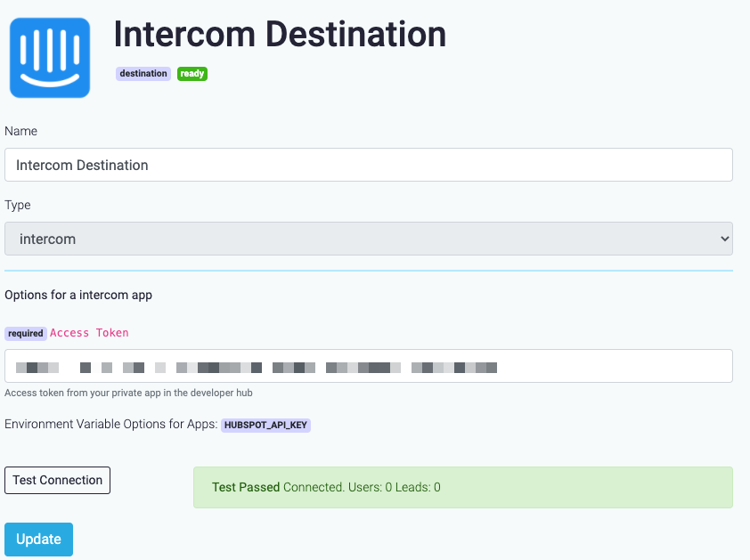Open the Type dropdown showing intercom

coord(368,239)
